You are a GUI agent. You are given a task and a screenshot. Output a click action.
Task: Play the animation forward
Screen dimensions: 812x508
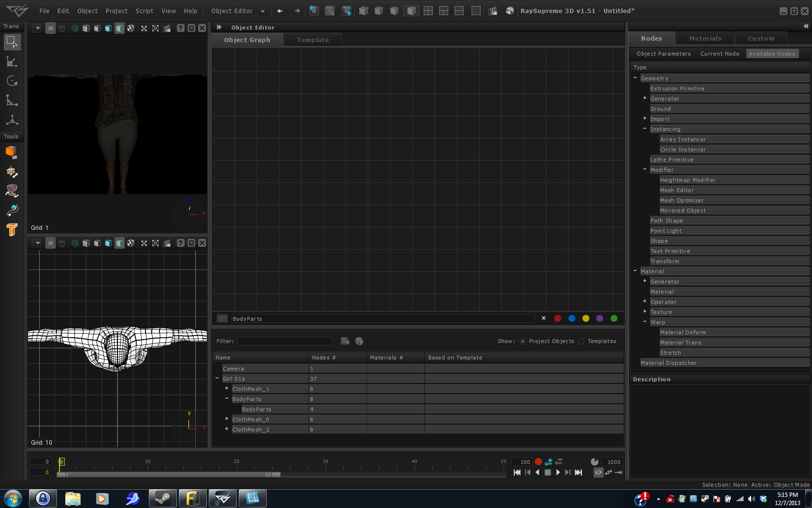(558, 472)
